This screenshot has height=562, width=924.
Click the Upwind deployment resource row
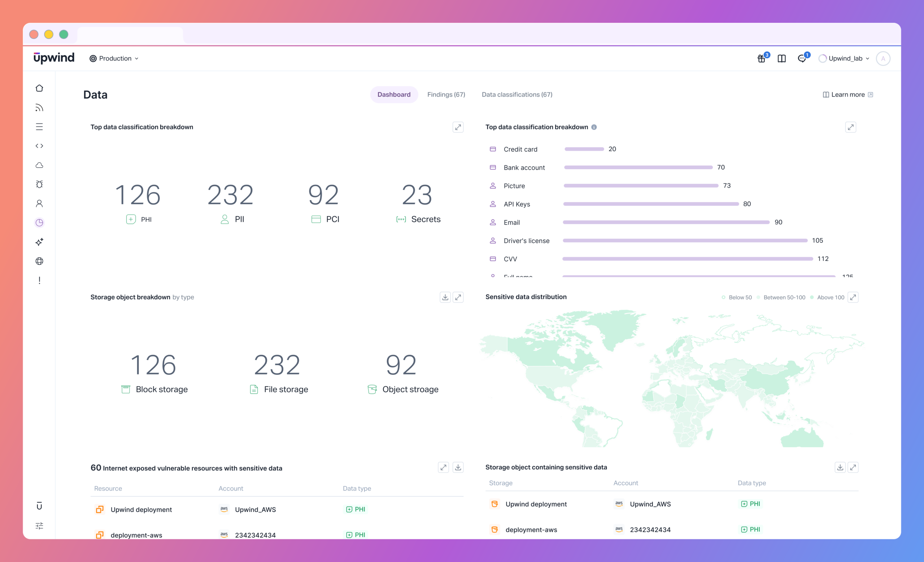[x=277, y=510]
